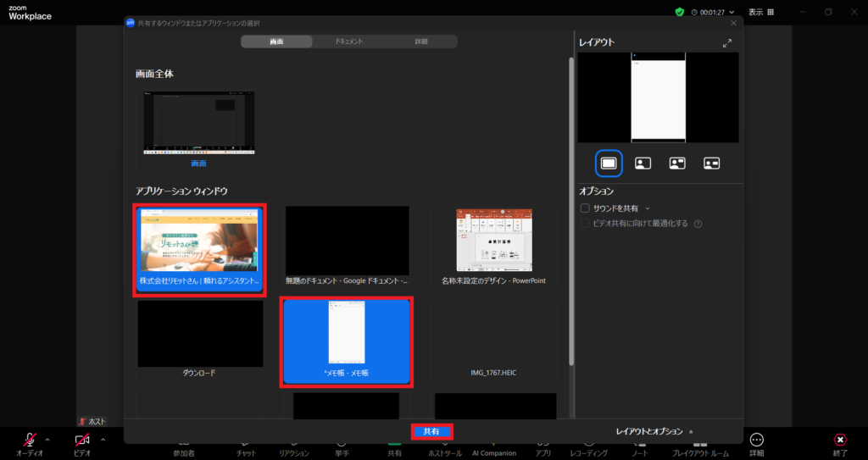868x460 pixels.
Task: Switch to the 詳細 tab in share dialog
Action: (x=421, y=42)
